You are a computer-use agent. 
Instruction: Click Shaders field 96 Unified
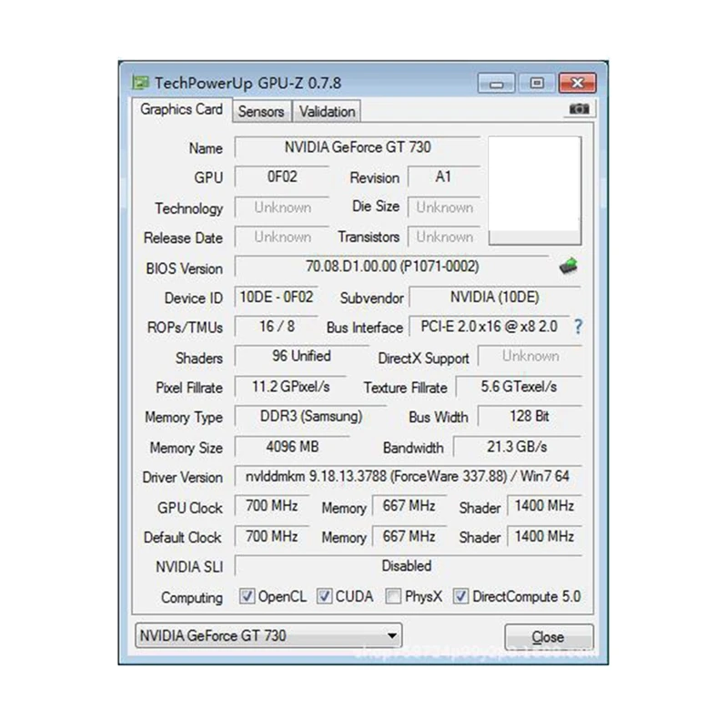point(301,357)
